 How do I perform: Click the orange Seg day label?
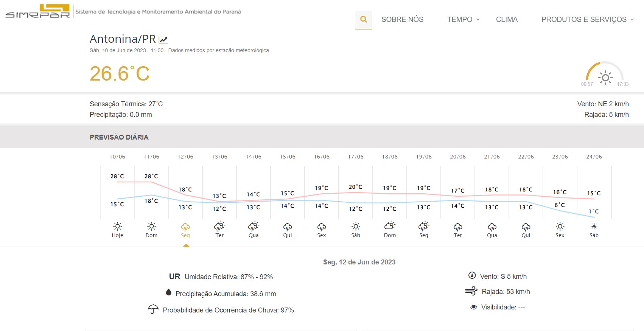click(x=185, y=235)
